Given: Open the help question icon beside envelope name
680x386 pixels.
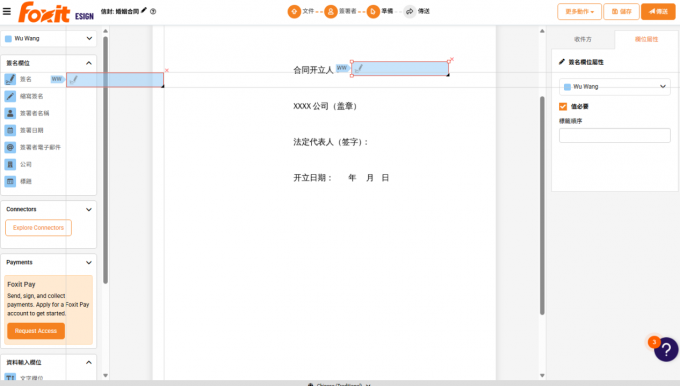Looking at the screenshot, I should pos(153,12).
